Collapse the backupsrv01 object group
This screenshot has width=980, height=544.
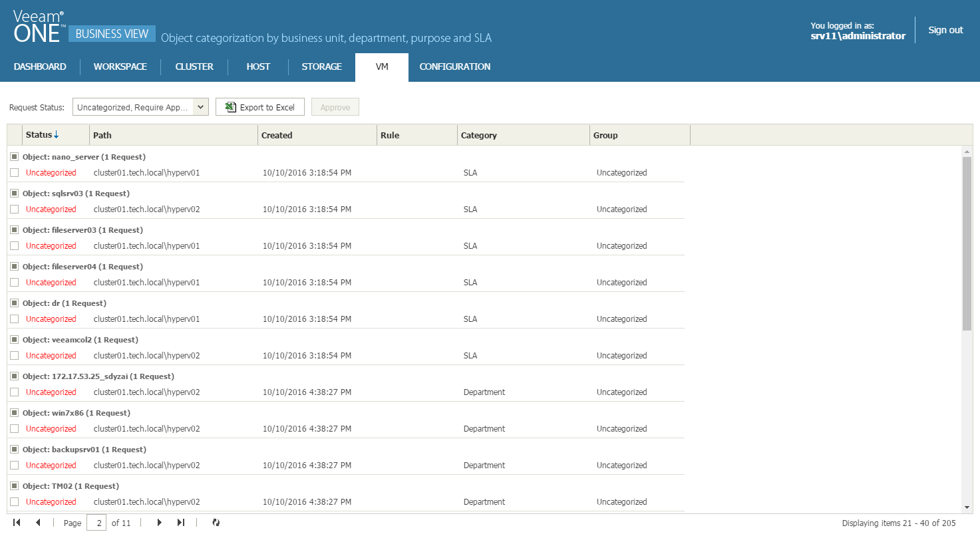click(15, 450)
